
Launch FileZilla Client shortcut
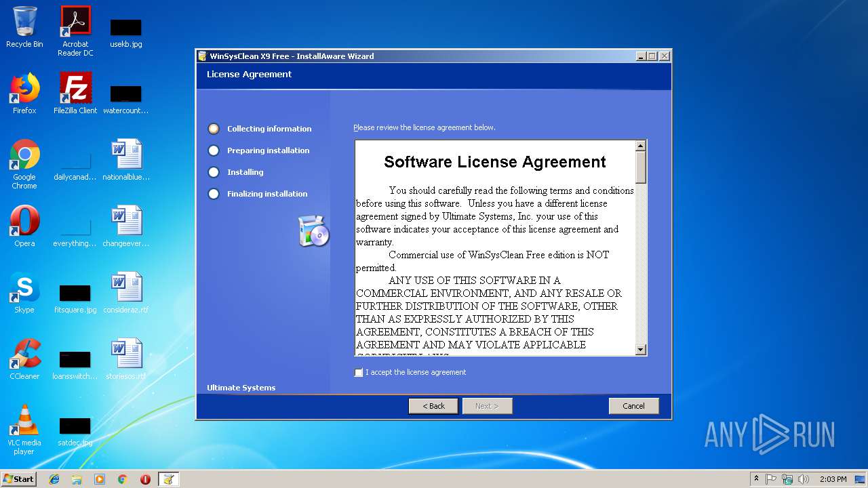point(75,94)
